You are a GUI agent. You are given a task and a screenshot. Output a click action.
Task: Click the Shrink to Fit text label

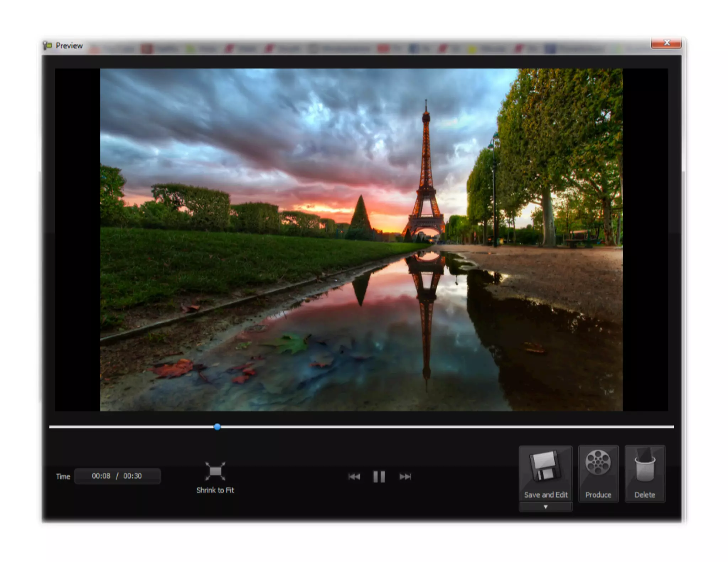coord(215,490)
